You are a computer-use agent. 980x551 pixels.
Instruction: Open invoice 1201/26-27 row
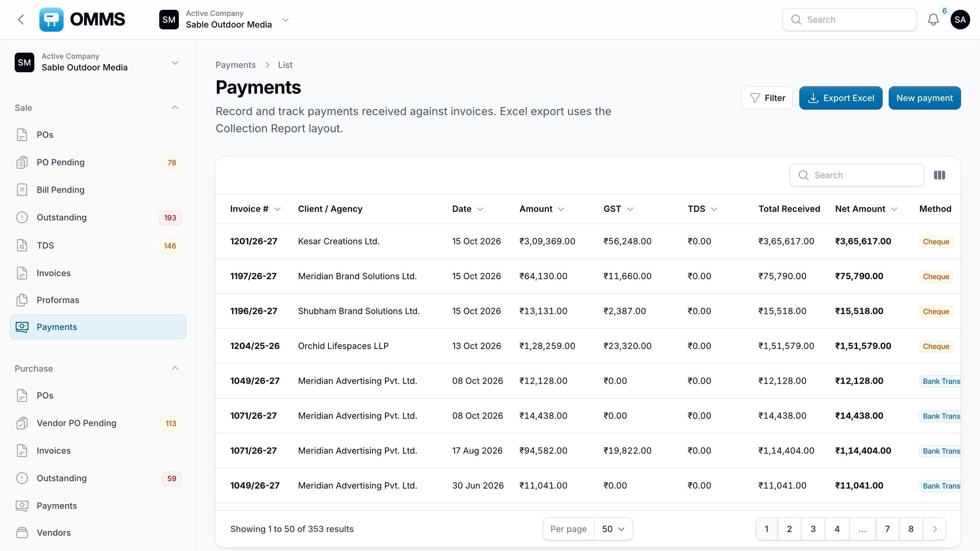coord(588,241)
